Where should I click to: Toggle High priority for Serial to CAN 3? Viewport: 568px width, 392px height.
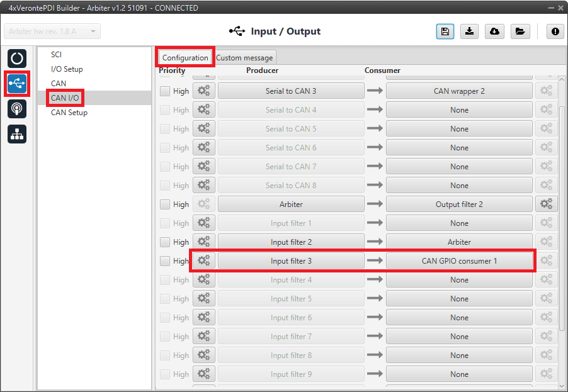pyautogui.click(x=165, y=91)
